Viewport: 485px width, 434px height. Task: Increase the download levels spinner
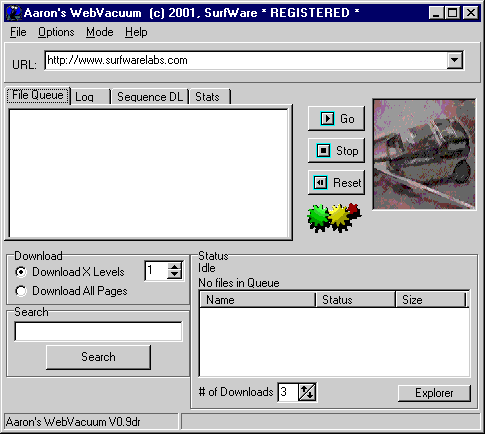pos(175,267)
